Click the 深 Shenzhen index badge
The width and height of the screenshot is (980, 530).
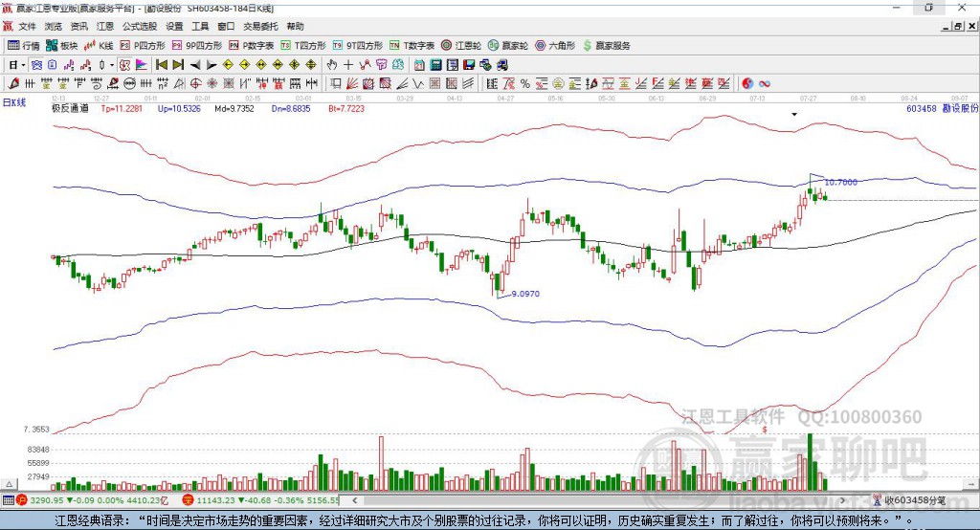(x=189, y=500)
